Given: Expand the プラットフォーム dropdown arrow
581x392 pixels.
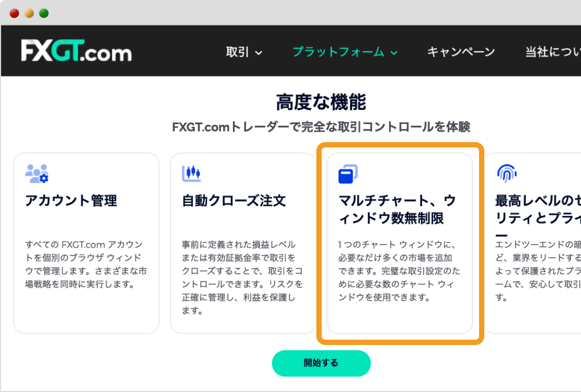Looking at the screenshot, I should pyautogui.click(x=393, y=53).
